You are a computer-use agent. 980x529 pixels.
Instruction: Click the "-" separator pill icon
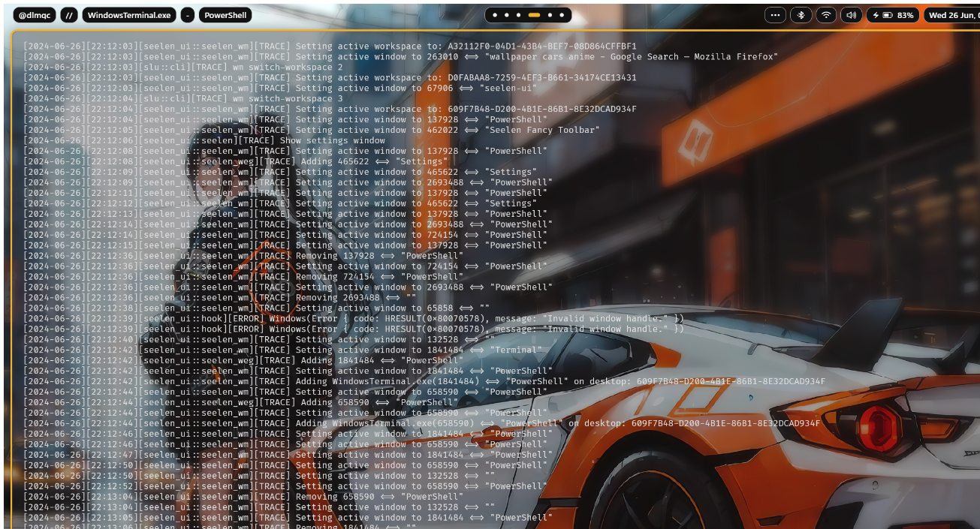click(187, 15)
